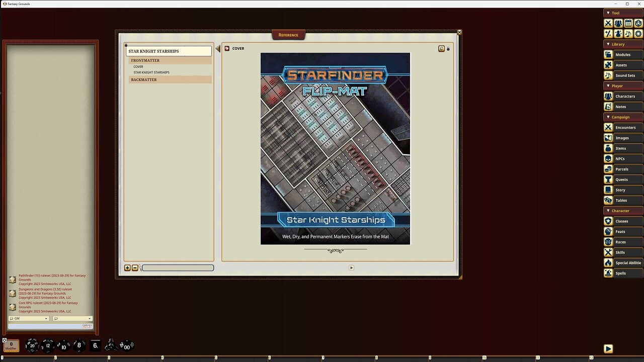Toggle the lock on the reference window
644x362 pixels.
(x=448, y=48)
